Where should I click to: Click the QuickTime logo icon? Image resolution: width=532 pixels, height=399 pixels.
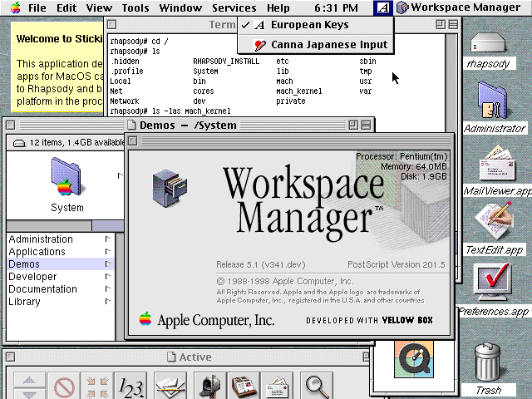[x=414, y=359]
